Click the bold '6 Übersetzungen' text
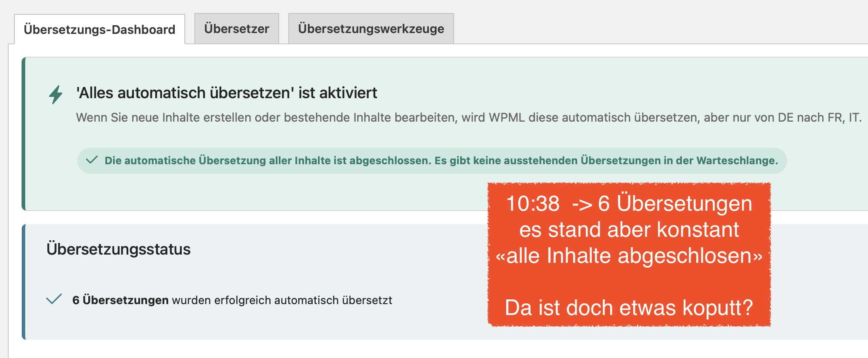This screenshot has height=358, width=868. [120, 300]
